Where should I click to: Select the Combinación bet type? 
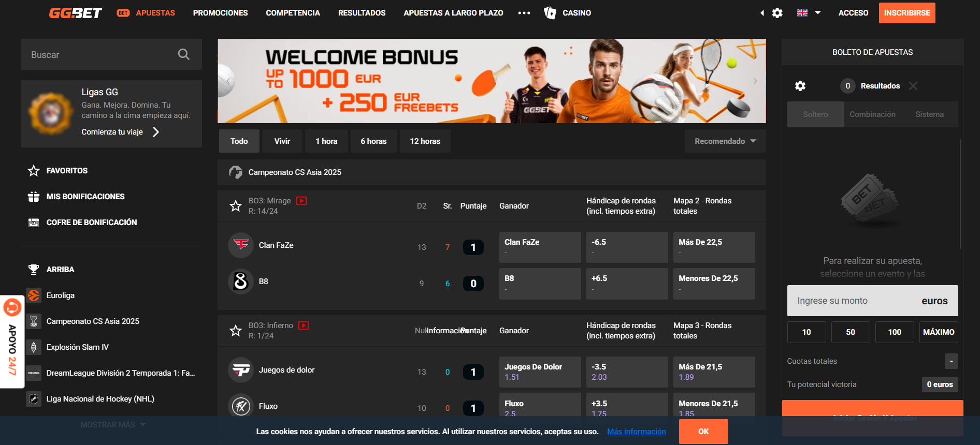coord(872,114)
